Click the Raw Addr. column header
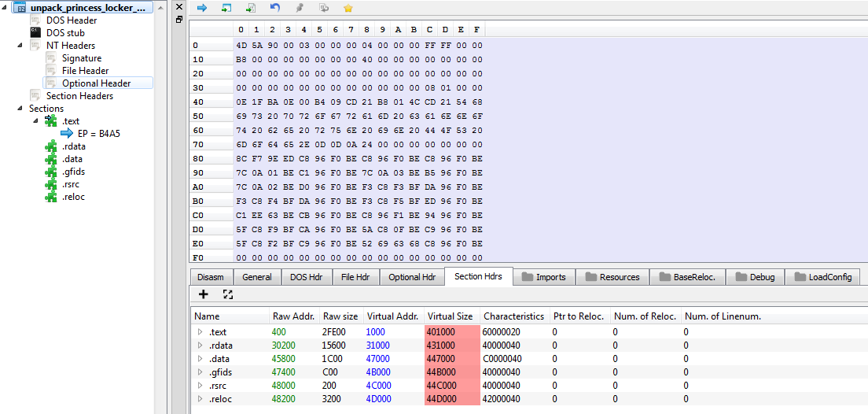Viewport: 868px width, 414px height. pos(294,316)
